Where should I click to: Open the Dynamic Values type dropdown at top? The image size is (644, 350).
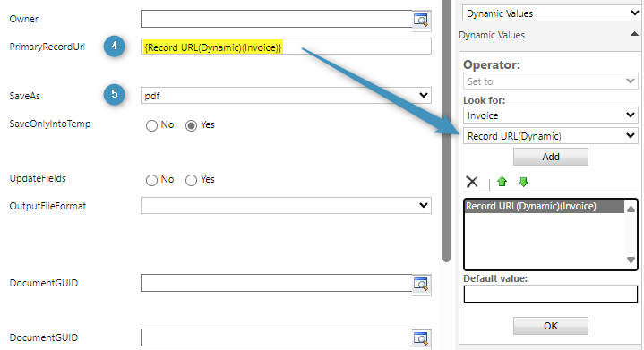(551, 13)
